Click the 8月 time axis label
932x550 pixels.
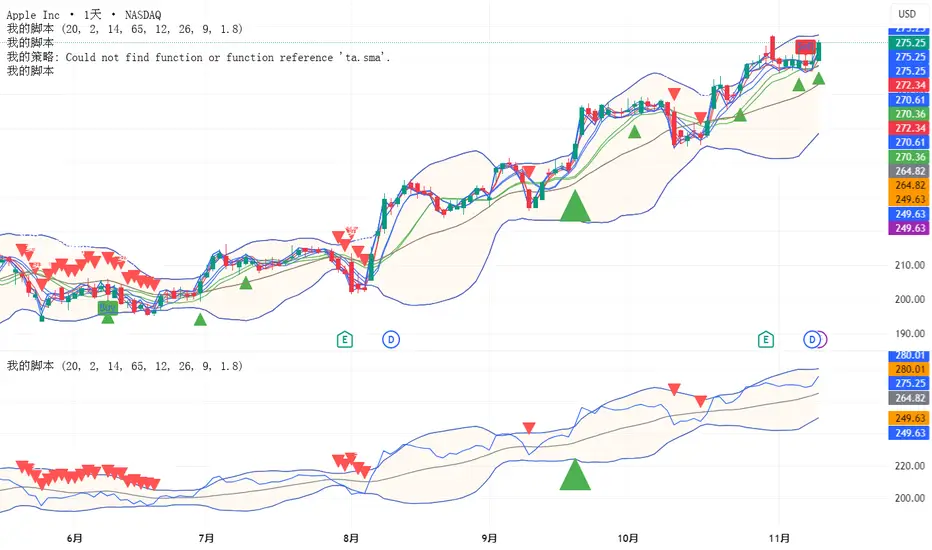click(351, 538)
